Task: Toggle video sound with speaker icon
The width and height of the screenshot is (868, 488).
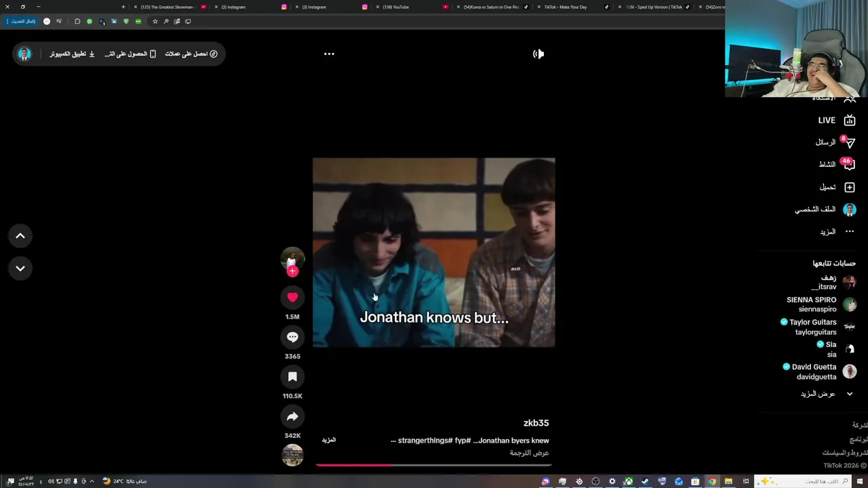Action: coord(538,54)
